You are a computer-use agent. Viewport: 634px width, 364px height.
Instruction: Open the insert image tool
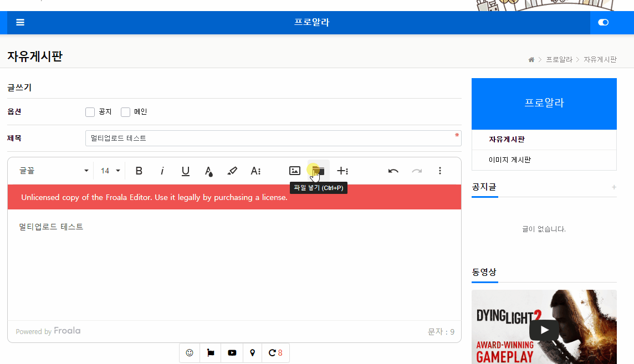click(294, 171)
